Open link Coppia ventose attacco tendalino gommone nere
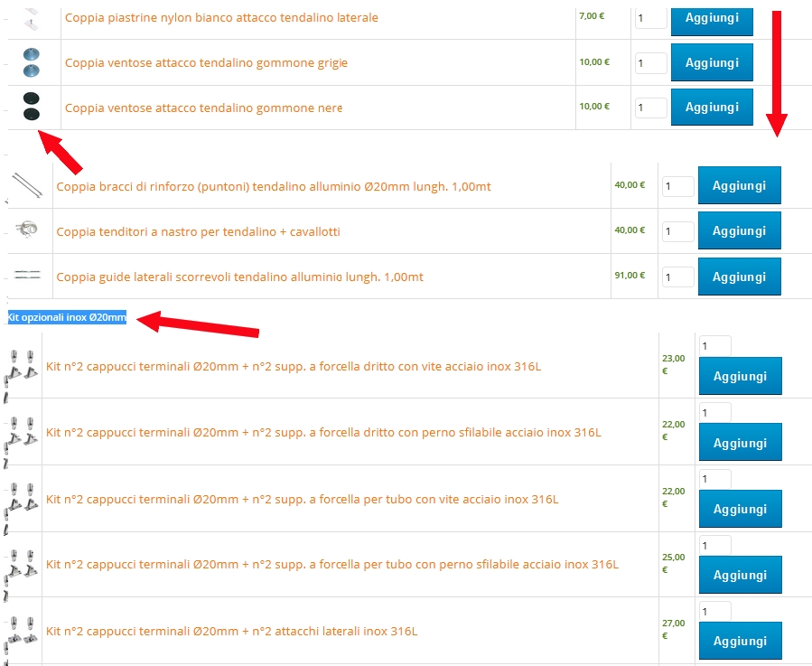Viewport: 812px width, 666px height. coord(203,108)
